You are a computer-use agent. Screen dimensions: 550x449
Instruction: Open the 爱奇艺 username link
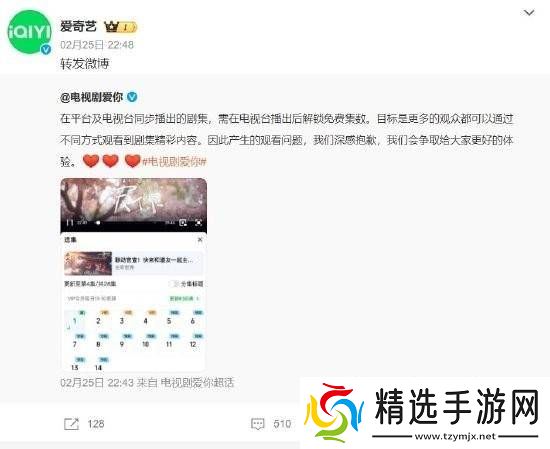coord(78,26)
